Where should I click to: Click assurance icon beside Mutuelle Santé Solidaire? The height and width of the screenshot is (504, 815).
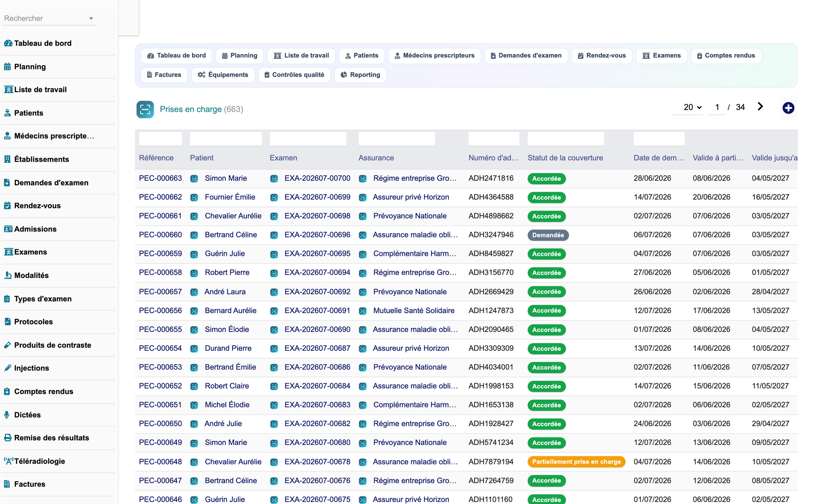click(x=363, y=311)
